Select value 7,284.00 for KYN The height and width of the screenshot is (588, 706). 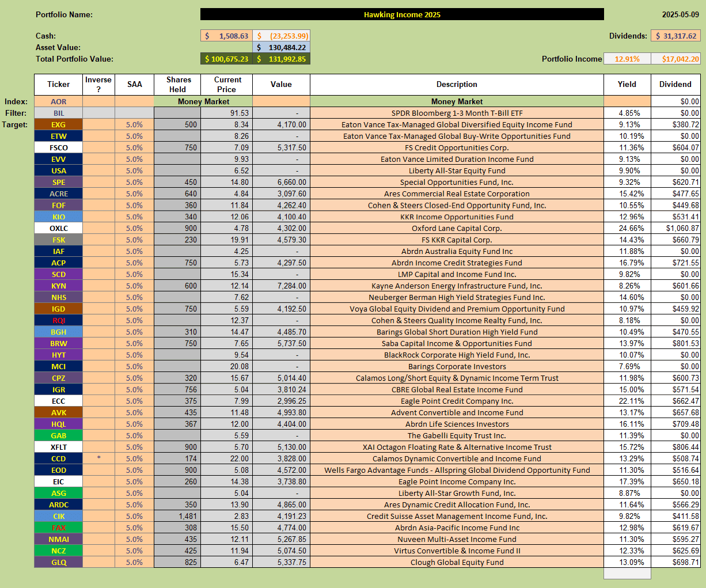coord(281,286)
